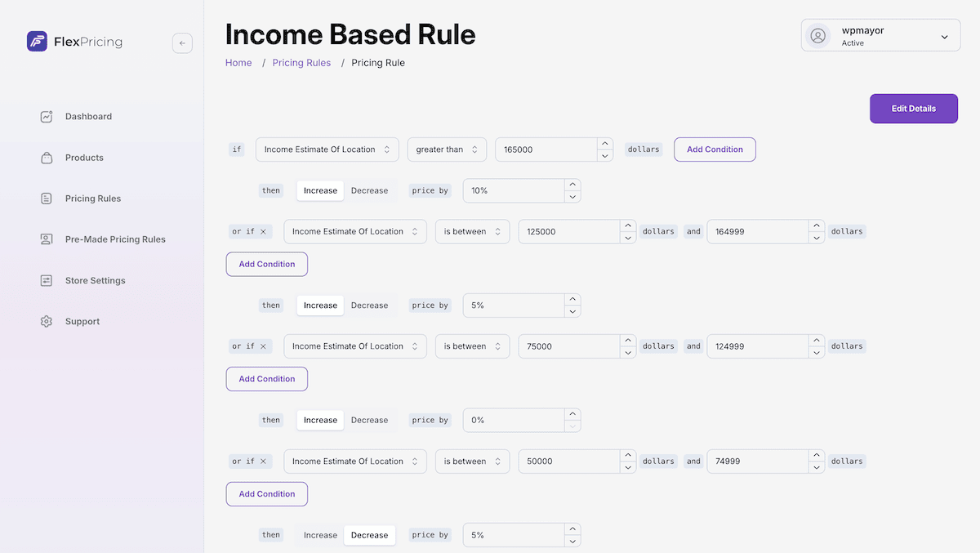Open the 'greater than' operator dropdown

coord(447,149)
